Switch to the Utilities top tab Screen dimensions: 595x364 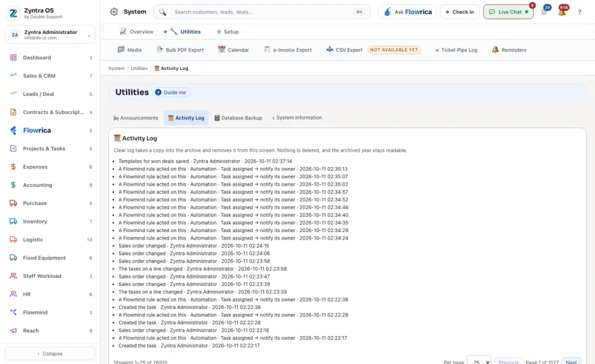[x=185, y=32]
